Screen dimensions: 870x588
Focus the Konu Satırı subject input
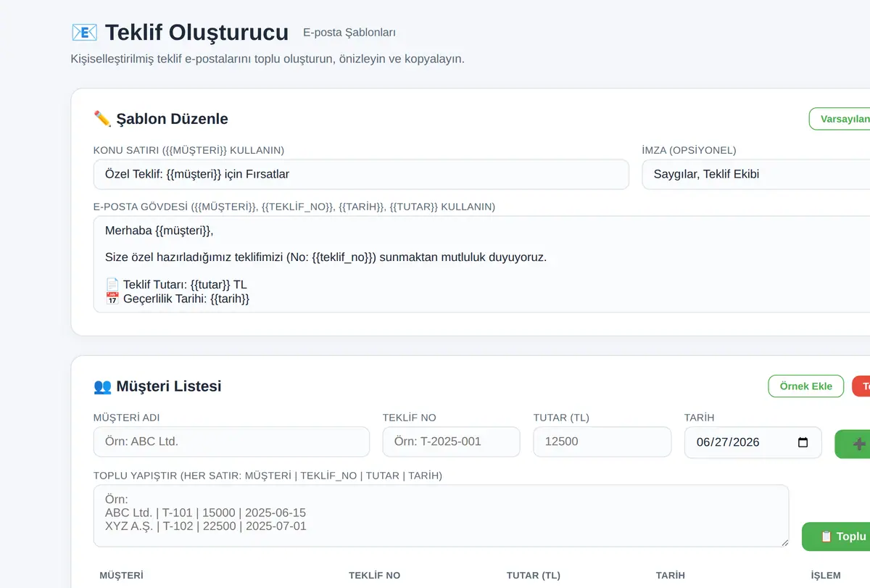[x=361, y=174]
